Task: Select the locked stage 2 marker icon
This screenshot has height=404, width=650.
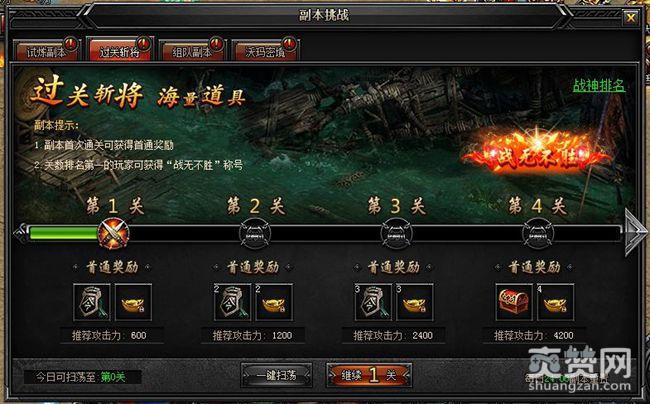Action: (255, 234)
